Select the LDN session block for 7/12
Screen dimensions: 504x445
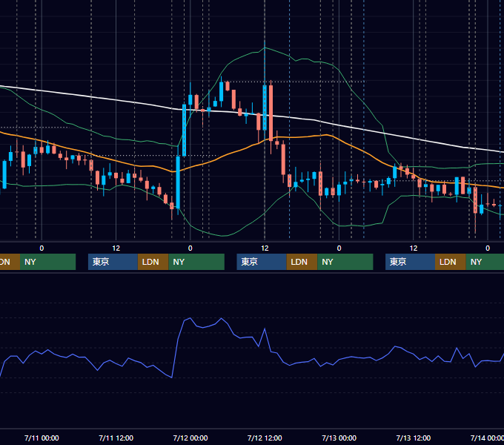coord(302,262)
